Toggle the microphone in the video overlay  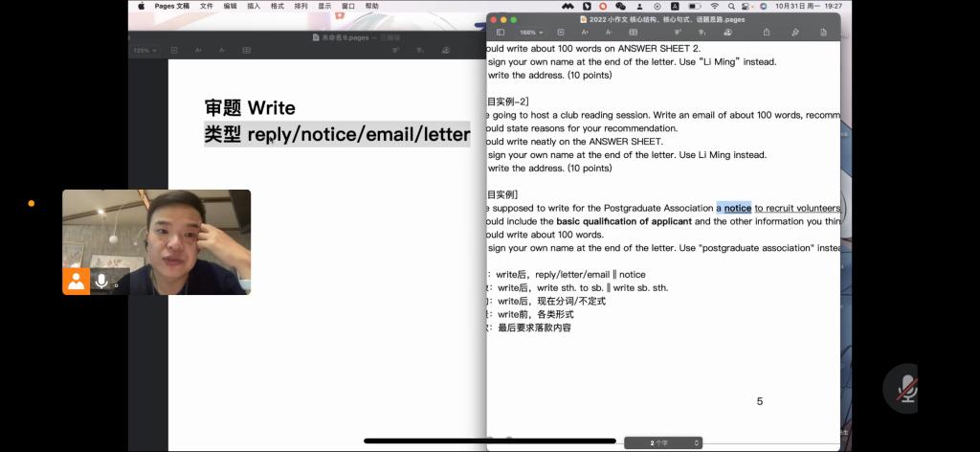coord(101,281)
